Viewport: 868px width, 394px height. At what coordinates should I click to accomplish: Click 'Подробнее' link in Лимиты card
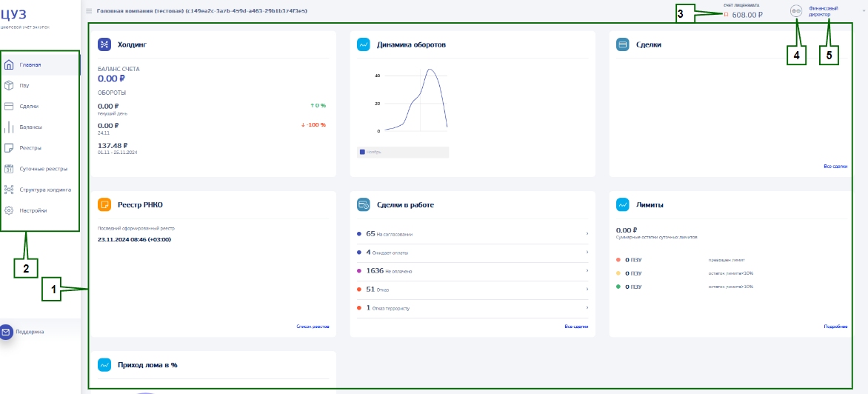click(x=835, y=326)
